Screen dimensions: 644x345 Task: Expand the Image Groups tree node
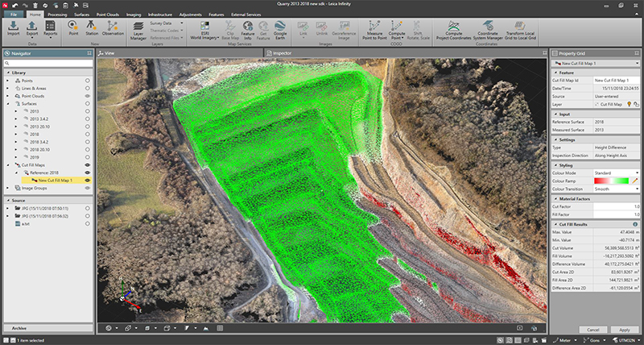[9, 188]
